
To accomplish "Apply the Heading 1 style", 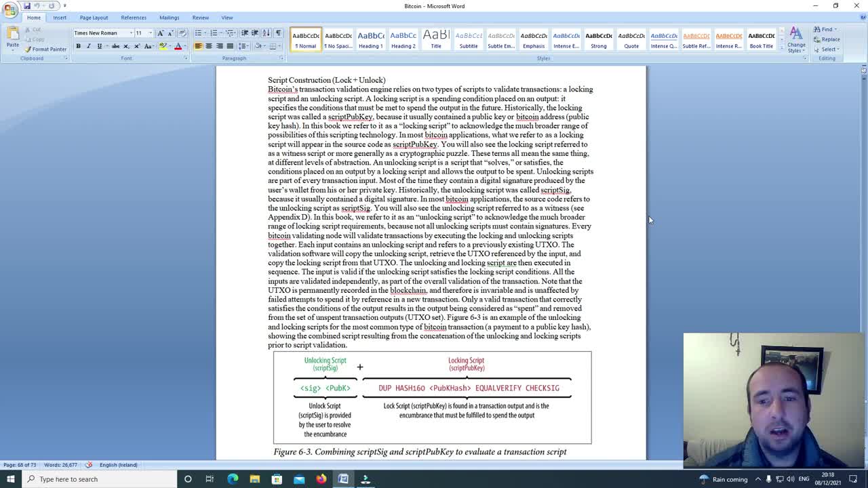I will (371, 39).
